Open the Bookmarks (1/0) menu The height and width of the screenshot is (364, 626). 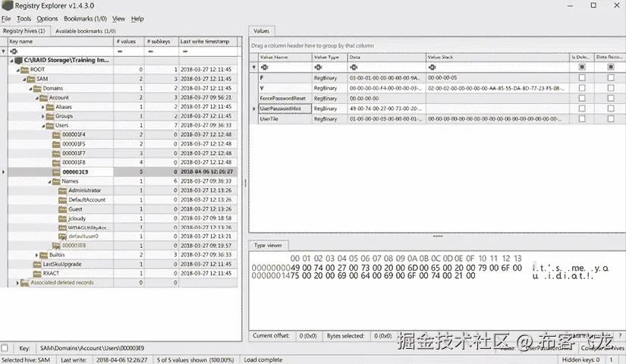(85, 19)
